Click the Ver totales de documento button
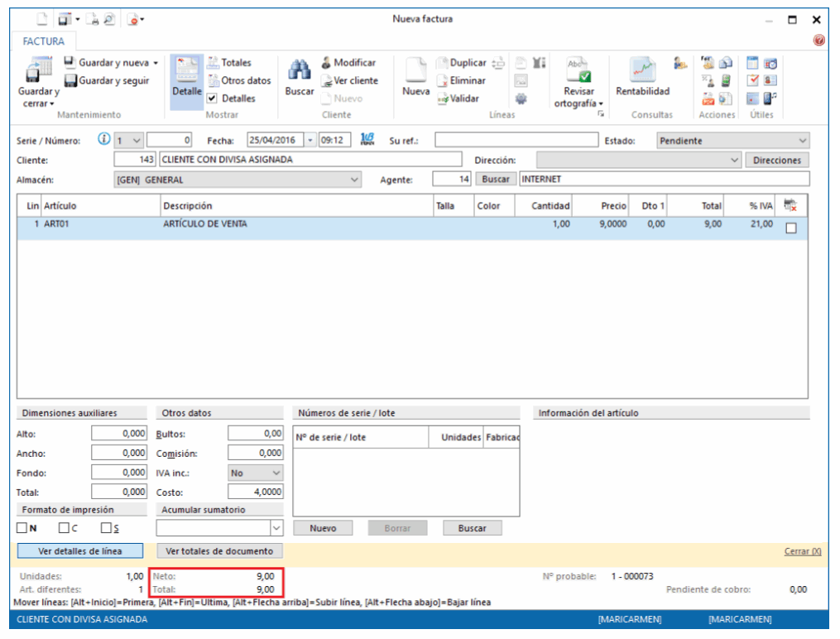 pos(219,550)
